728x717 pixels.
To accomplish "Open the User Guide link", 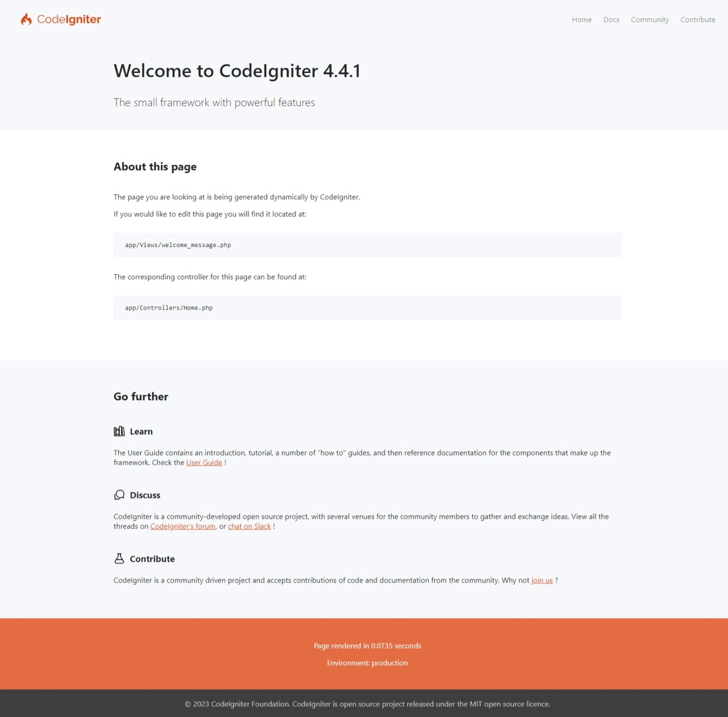I will [x=204, y=463].
